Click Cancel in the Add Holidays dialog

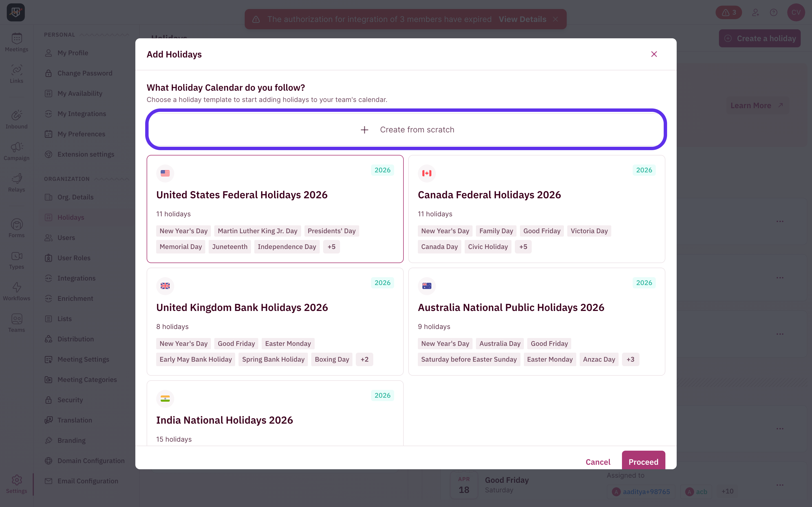[x=598, y=462]
